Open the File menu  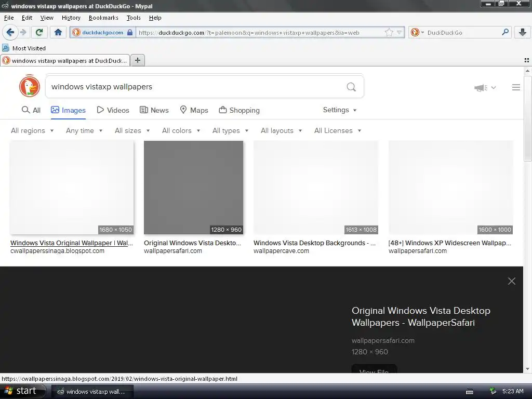(9, 18)
